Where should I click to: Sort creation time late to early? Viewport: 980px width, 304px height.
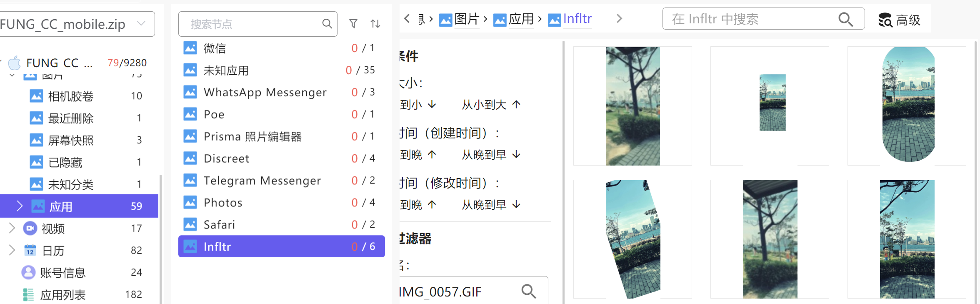coord(491,155)
